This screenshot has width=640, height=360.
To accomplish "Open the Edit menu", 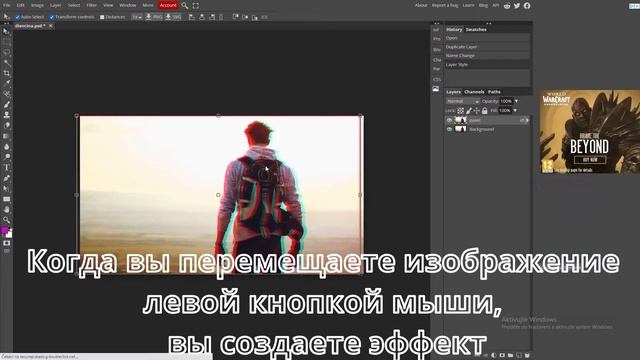I will (20, 5).
